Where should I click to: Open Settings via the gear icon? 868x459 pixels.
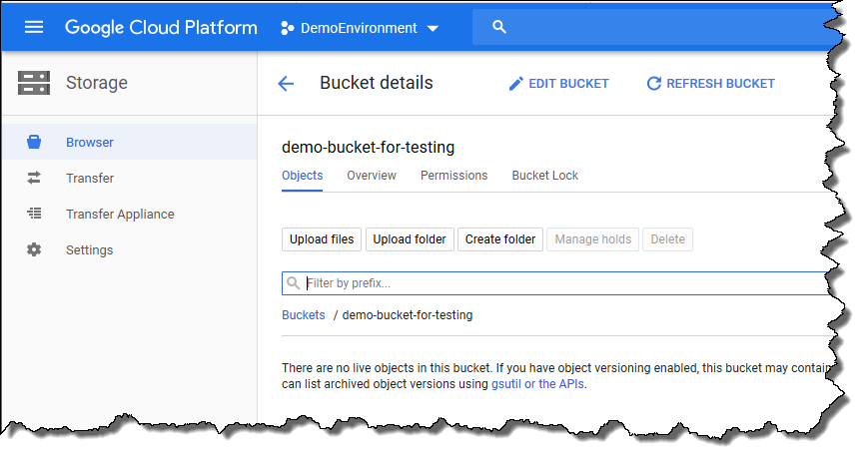tap(34, 250)
